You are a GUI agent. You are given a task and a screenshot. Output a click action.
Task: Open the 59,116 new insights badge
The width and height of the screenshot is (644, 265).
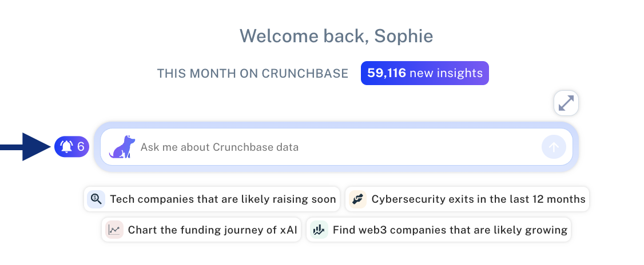(425, 73)
